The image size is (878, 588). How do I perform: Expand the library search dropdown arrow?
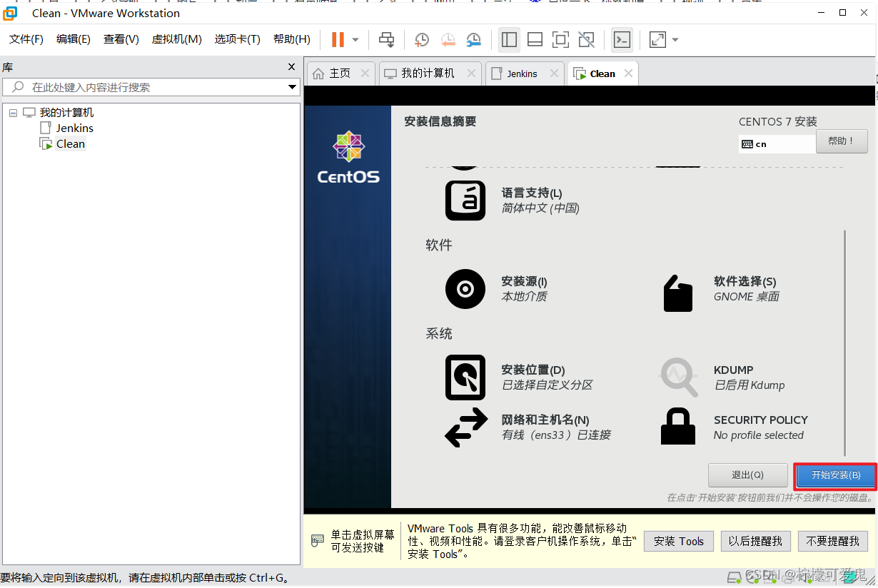[x=293, y=87]
